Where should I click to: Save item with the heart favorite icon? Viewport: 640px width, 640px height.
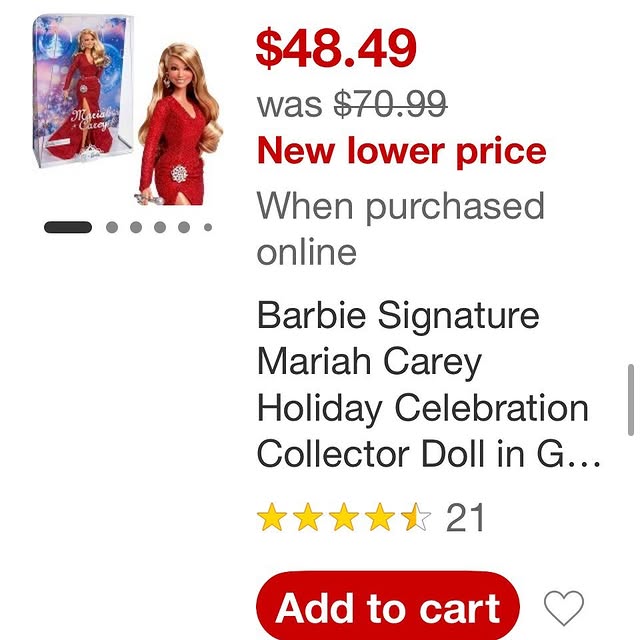pos(563,607)
